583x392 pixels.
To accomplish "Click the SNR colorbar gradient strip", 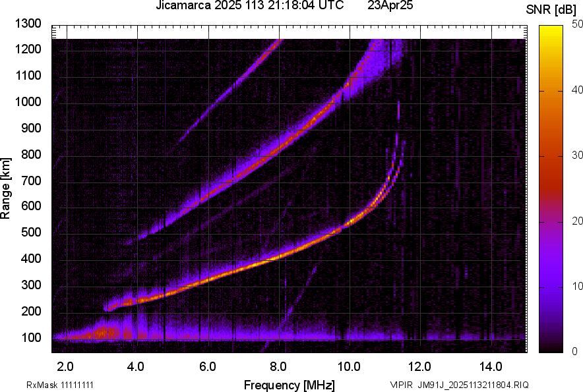I will point(551,189).
